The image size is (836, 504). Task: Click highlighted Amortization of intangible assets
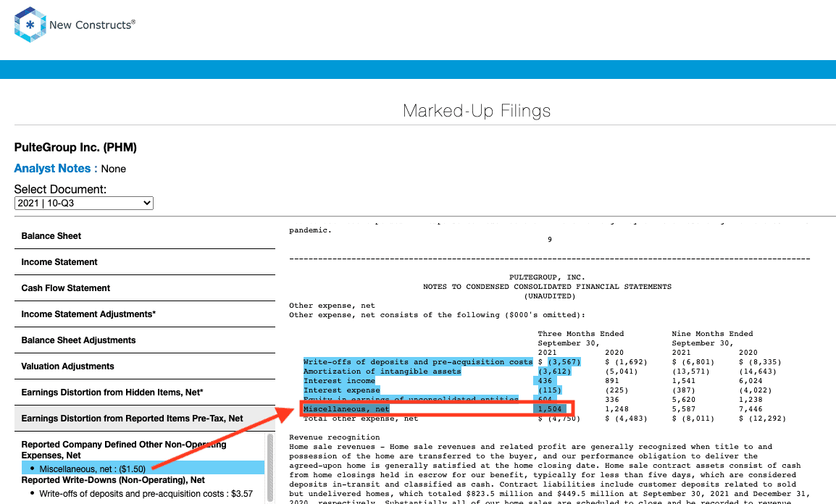click(x=382, y=371)
